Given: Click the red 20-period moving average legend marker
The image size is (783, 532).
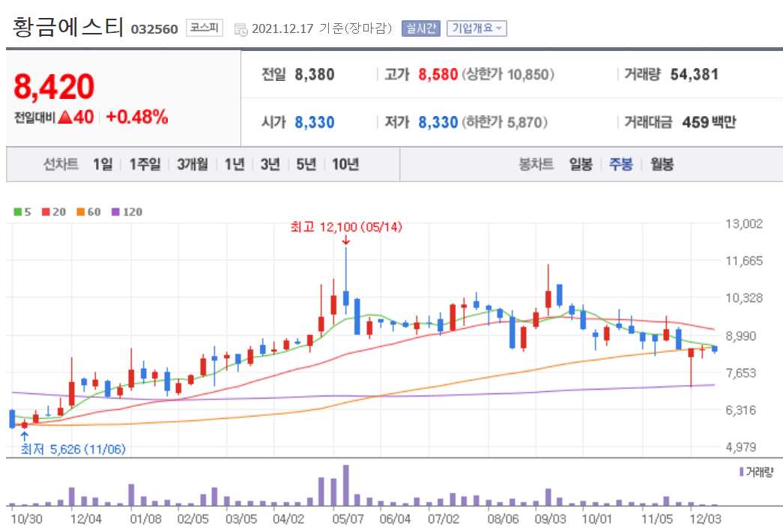Looking at the screenshot, I should point(44,212).
